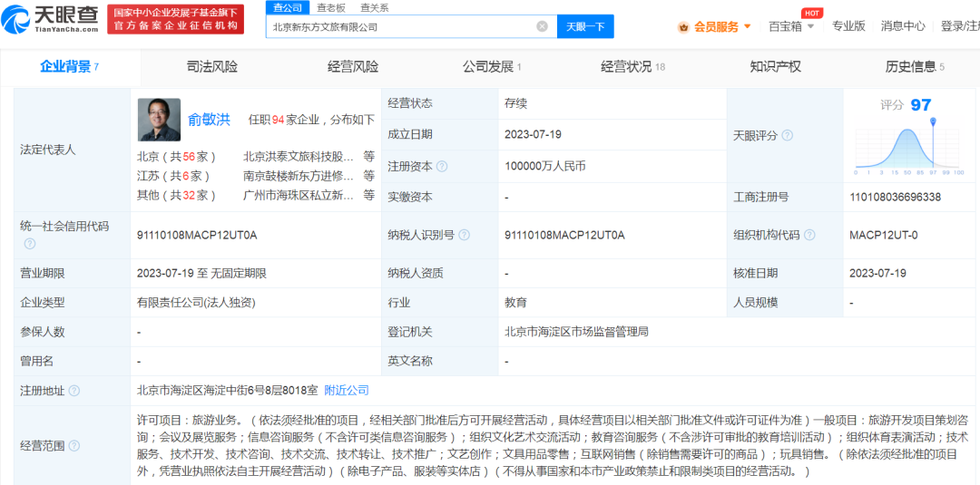
Task: Click the 天眼一下 search button
Action: [x=585, y=26]
